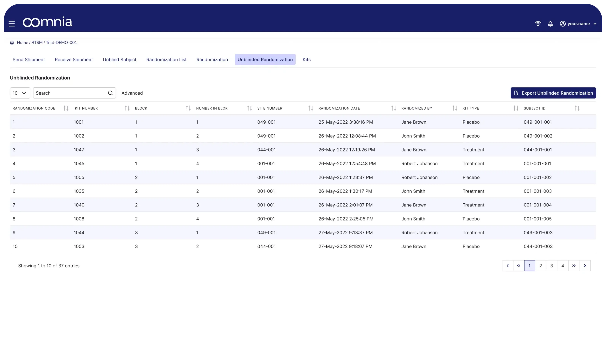Click date 25-May-2022 3:38:16 PM
Viewport: 606px width, 364px height.
[346, 122]
